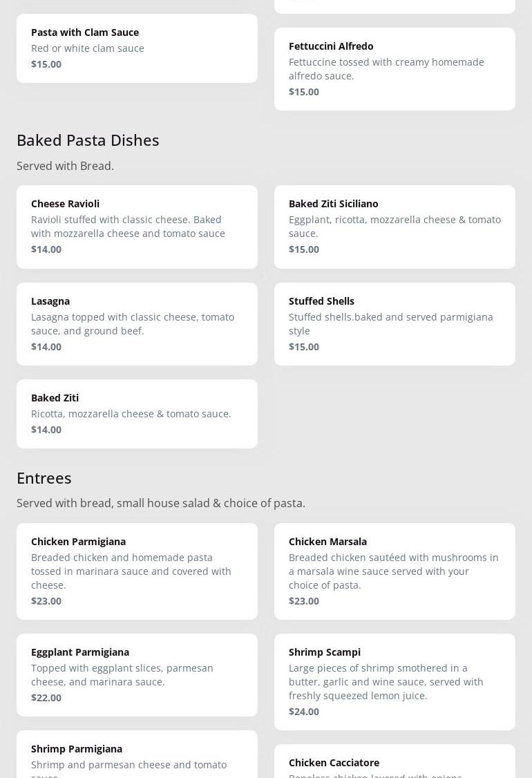Open the Chicken Cacciatore card
Viewport: 532px width, 778px height.
pos(395,762)
